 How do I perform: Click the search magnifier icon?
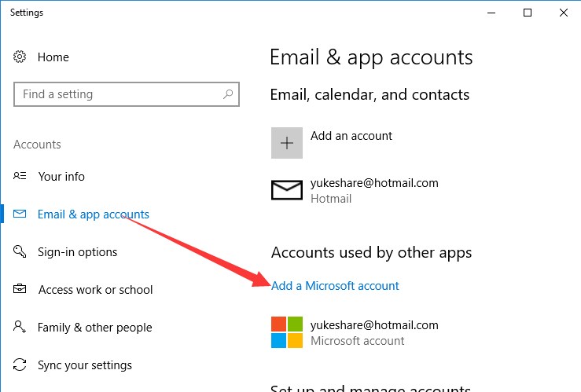(x=228, y=94)
